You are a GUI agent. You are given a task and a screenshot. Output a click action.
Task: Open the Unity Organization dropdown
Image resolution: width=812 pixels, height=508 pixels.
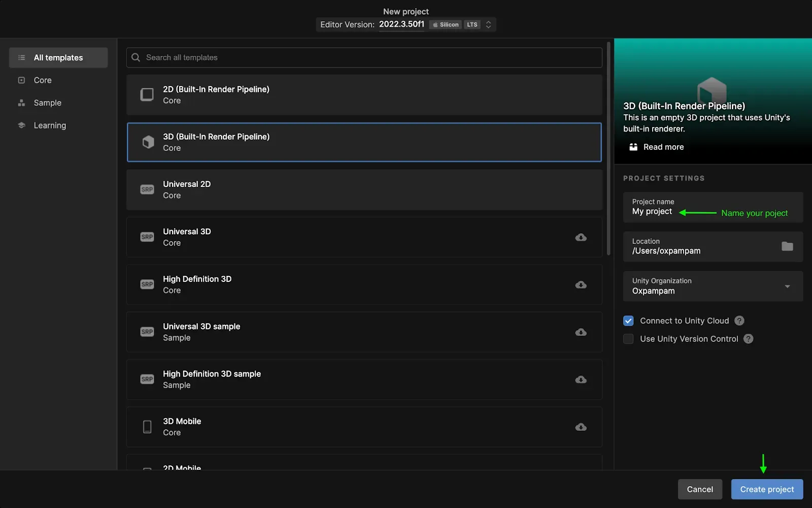(x=787, y=286)
